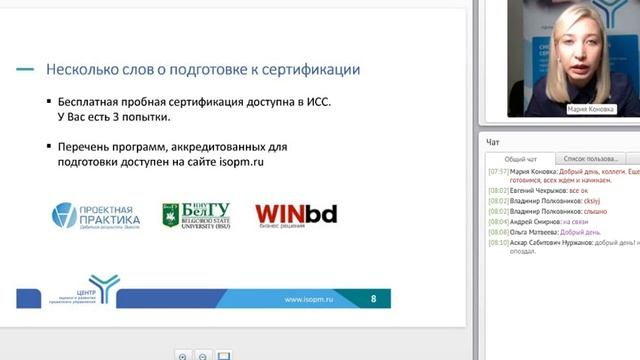Click the slide number 8
Image resolution: width=640 pixels, height=360 pixels.
pyautogui.click(x=373, y=299)
